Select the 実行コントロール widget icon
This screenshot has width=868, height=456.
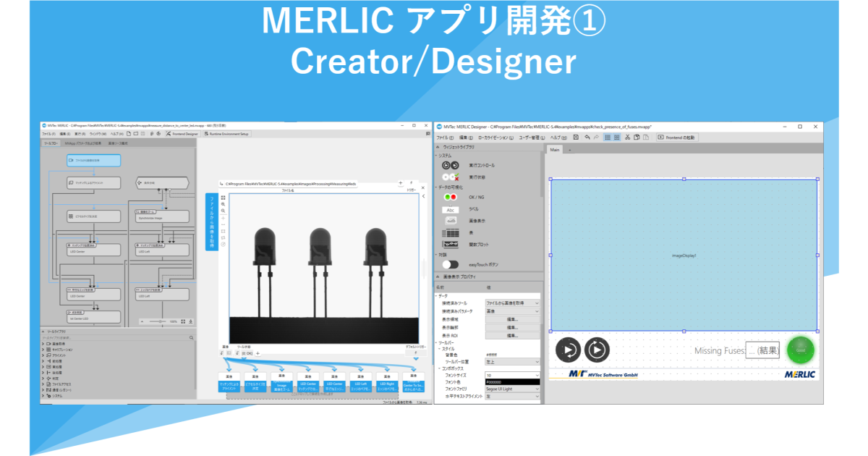point(451,165)
